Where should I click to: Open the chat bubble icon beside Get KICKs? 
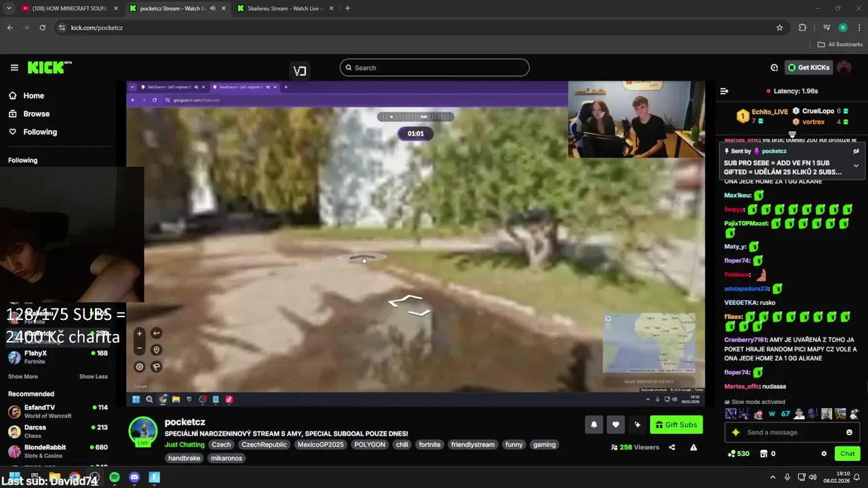pyautogui.click(x=774, y=67)
